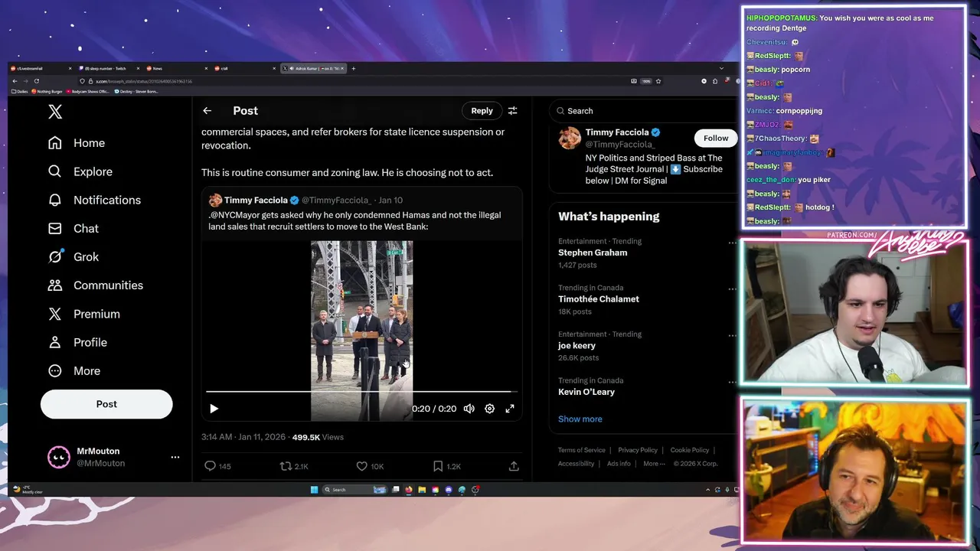
Task: Open Kevin O'Leary trending topic
Action: 586,392
